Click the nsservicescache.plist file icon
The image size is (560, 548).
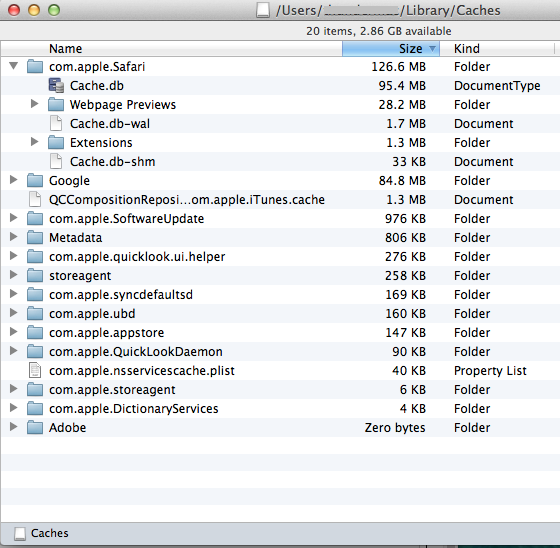[x=35, y=370]
